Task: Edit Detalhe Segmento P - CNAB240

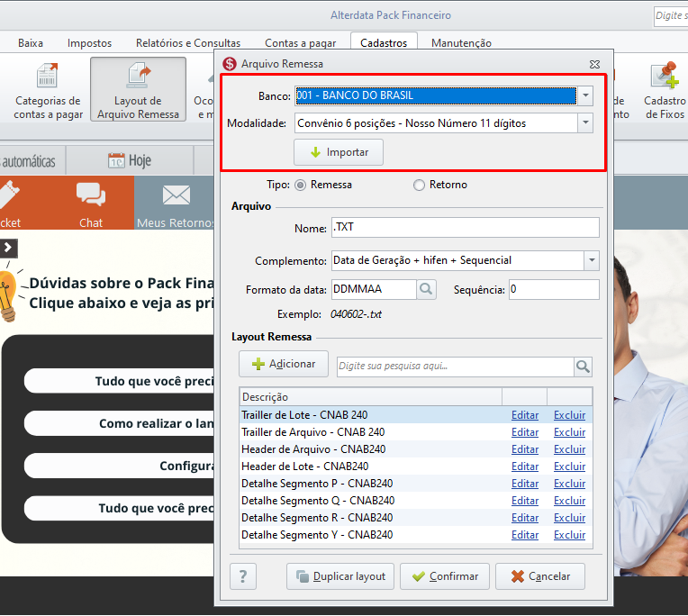Action: 525,484
